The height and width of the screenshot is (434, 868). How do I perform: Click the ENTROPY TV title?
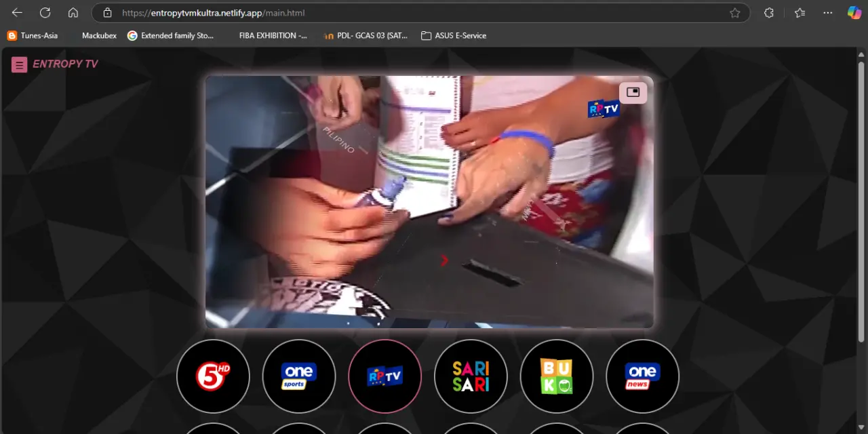[65, 64]
